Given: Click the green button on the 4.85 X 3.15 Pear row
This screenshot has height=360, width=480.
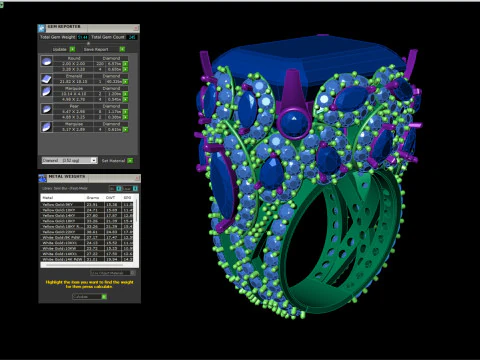Looking at the screenshot, I should tap(125, 117).
